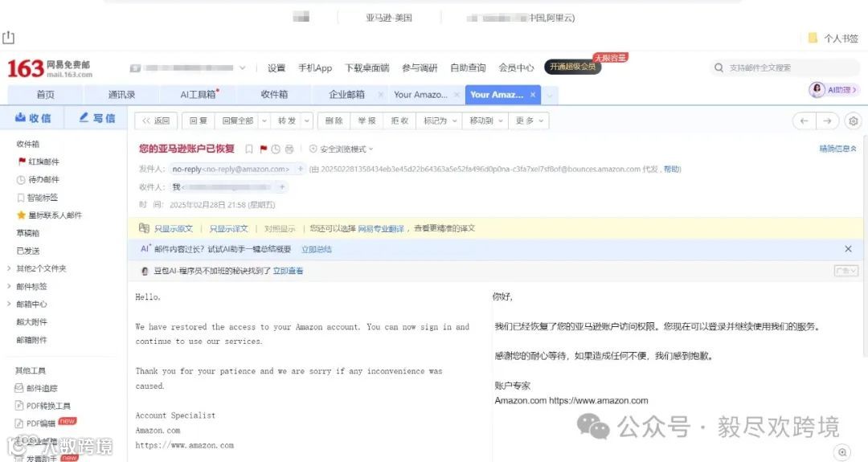The height and width of the screenshot is (462, 868).
Task: Open 会员中心 in the top menu
Action: [516, 67]
